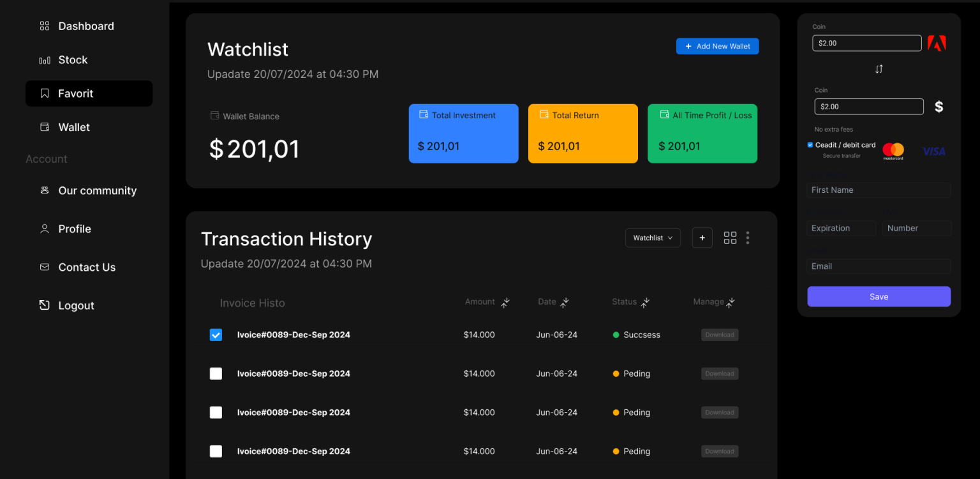Open the orange Total Return card
This screenshot has height=479, width=980.
click(x=583, y=133)
